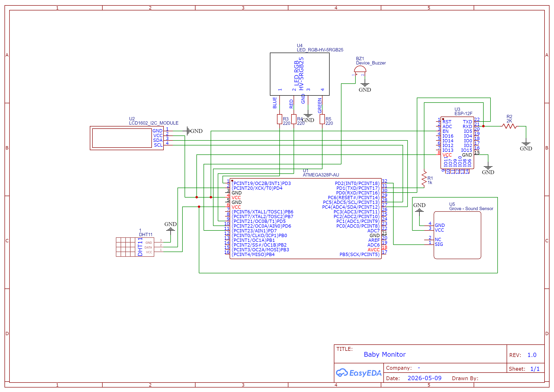Select the ATMEGA328P-AU part label
Image resolution: width=554 pixels, height=392 pixels.
321,175
